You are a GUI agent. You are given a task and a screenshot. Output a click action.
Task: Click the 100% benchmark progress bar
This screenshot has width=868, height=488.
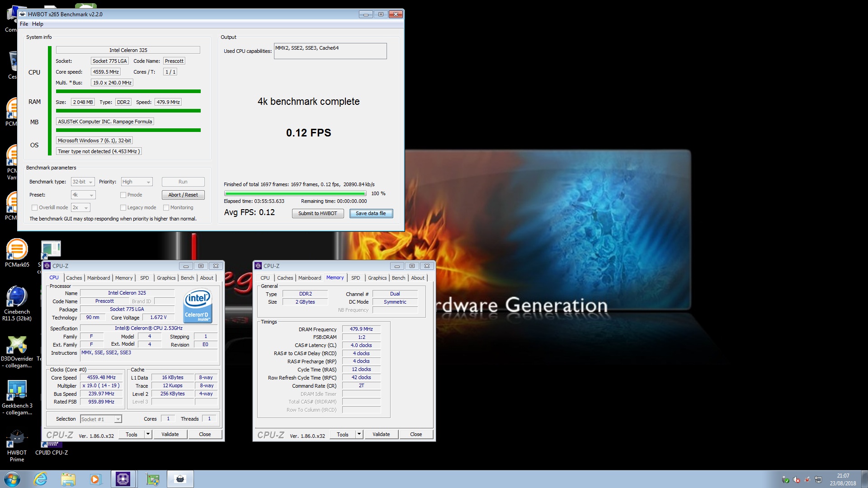pos(295,193)
